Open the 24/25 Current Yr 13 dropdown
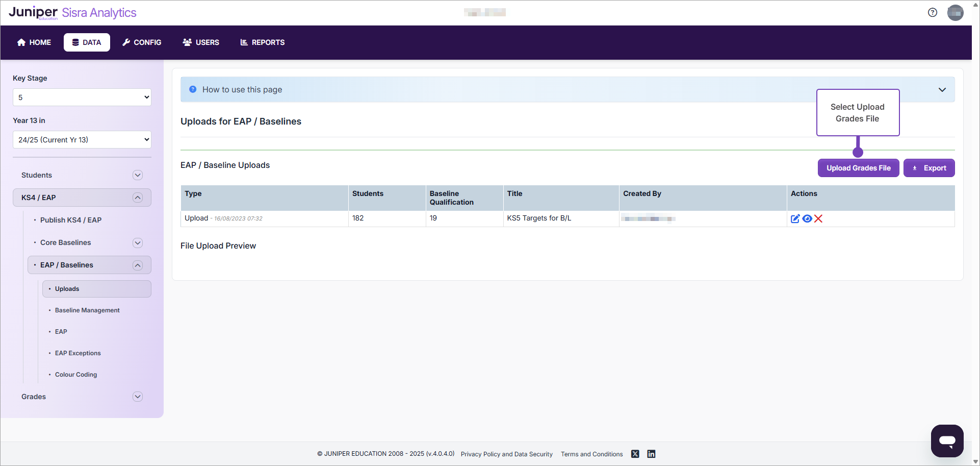980x466 pixels. point(82,139)
